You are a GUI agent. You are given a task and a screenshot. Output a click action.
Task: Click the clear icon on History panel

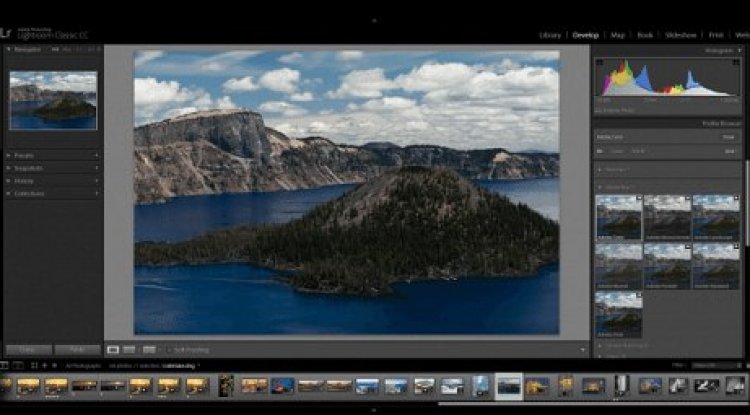(97, 181)
